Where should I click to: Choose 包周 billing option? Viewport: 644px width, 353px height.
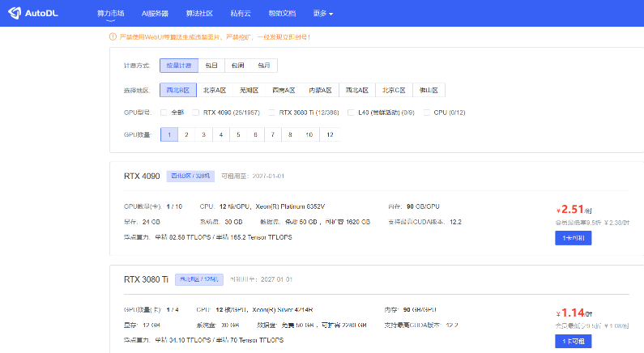point(237,66)
